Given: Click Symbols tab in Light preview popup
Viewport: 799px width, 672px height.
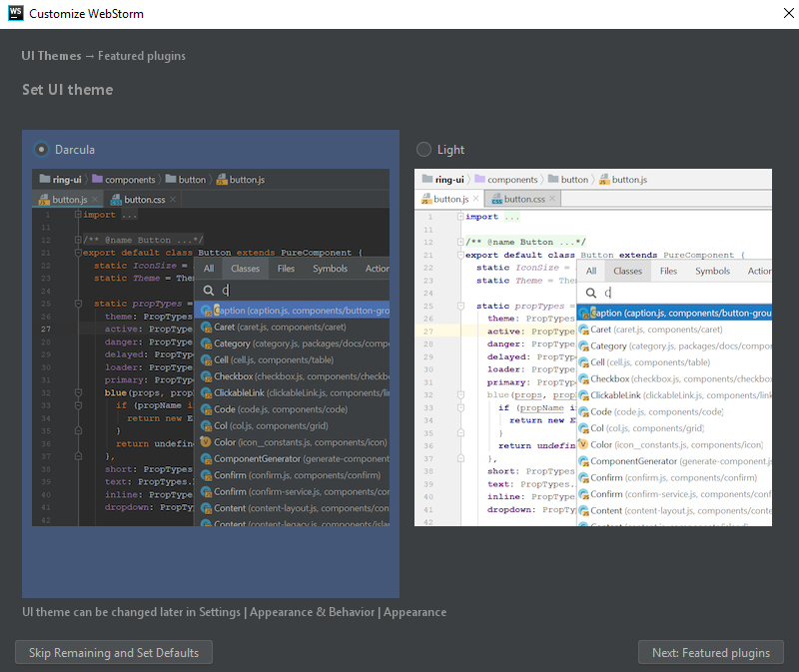Looking at the screenshot, I should coord(712,271).
